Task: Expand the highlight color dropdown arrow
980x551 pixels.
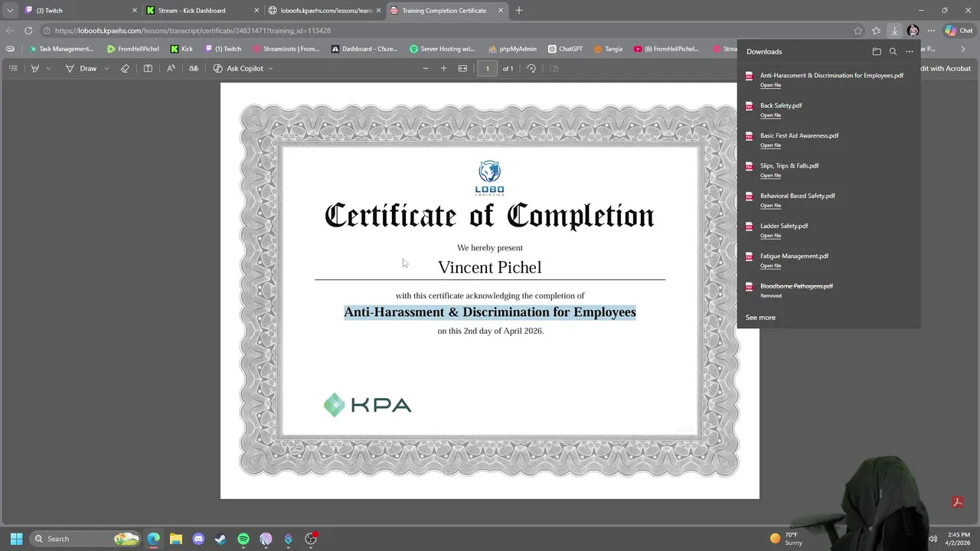Action: click(48, 68)
